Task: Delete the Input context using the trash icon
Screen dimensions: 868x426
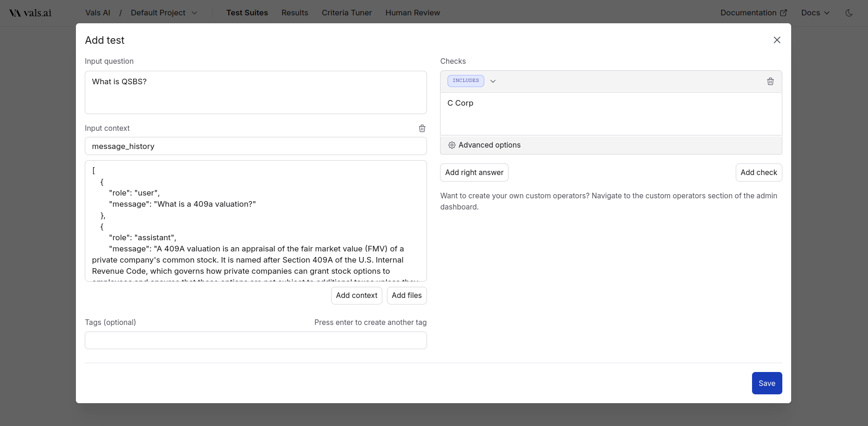Action: click(422, 128)
